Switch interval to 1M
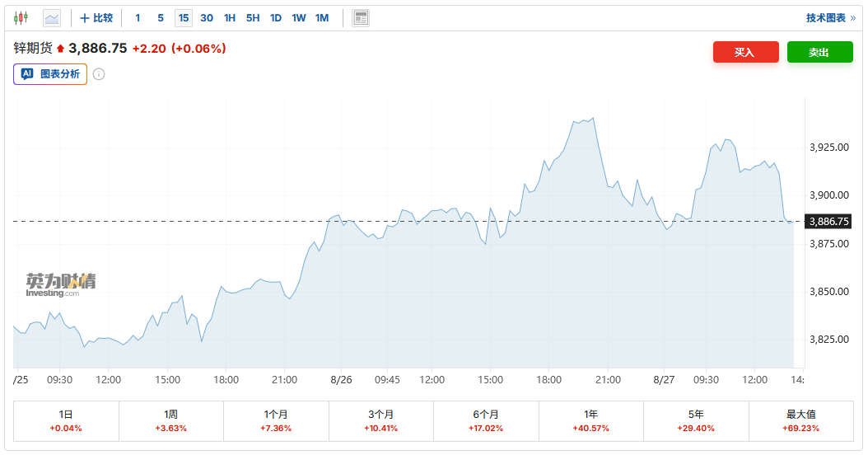Viewport: 868px width, 455px height. (x=322, y=18)
